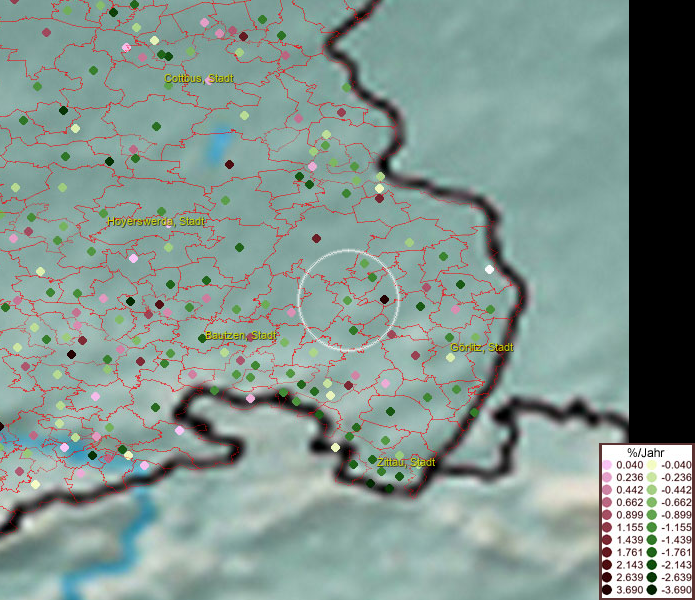Choose the legend swatch beside 1.439
The height and width of the screenshot is (600, 695).
point(607,540)
